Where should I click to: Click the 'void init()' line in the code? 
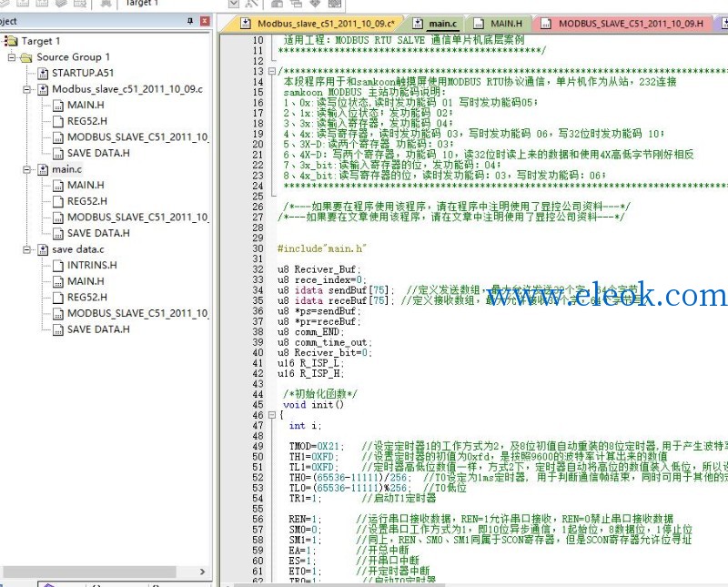313,405
